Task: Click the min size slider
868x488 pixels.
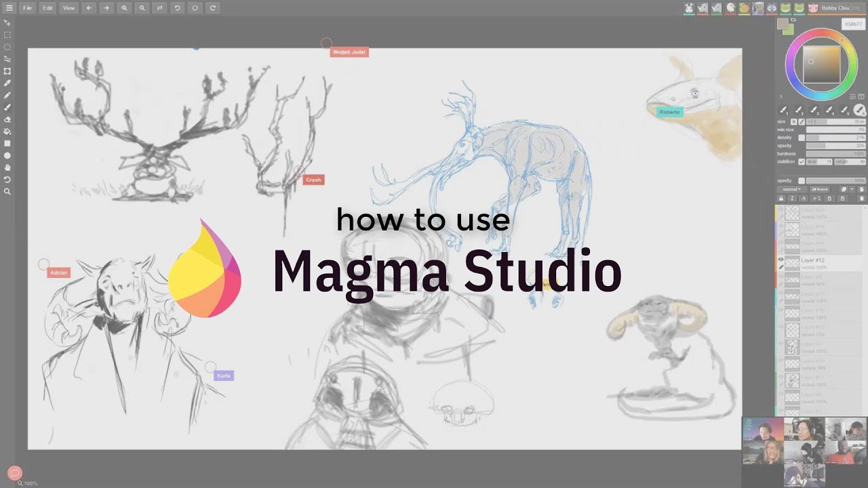Action: 835,129
